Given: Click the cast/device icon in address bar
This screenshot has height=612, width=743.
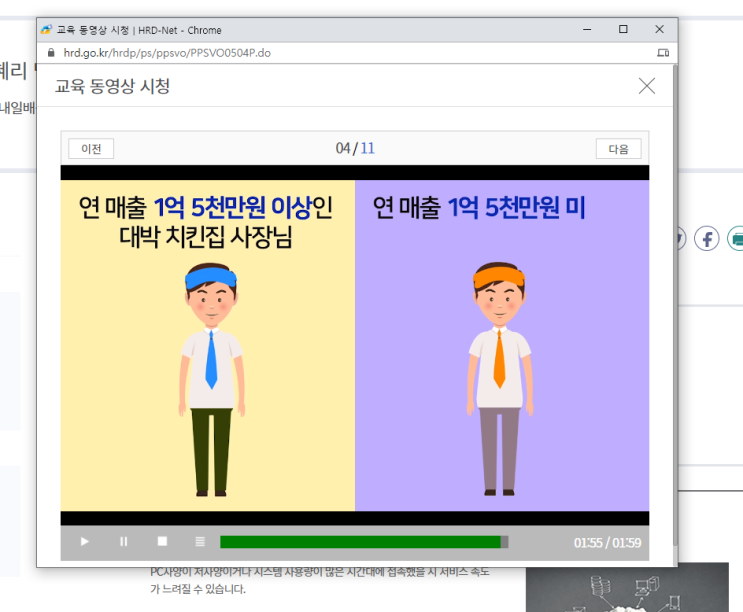Looking at the screenshot, I should [x=663, y=53].
